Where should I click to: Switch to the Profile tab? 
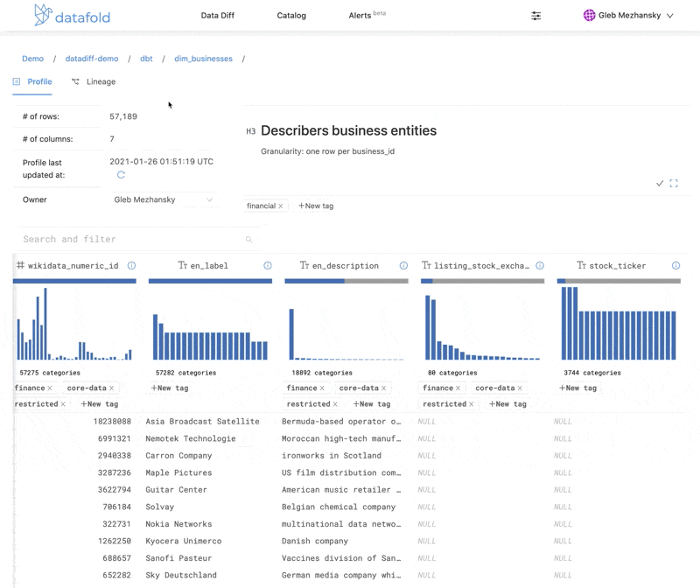[x=32, y=81]
